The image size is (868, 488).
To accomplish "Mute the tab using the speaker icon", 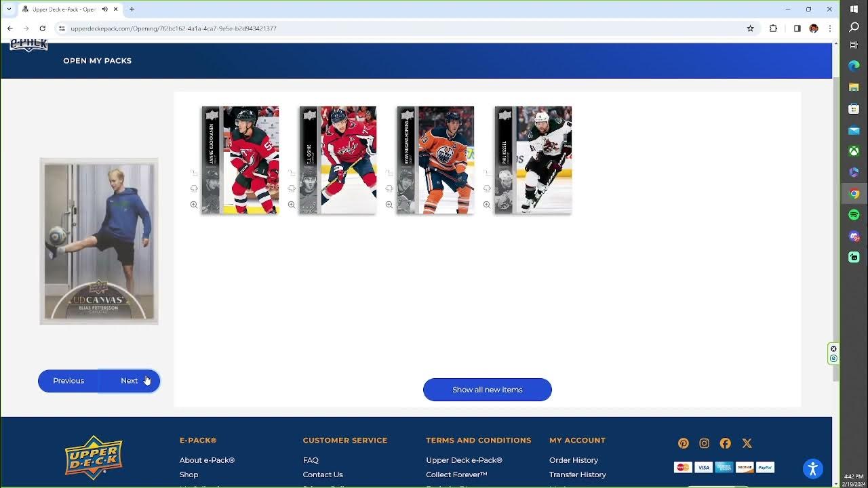I will 105,9.
